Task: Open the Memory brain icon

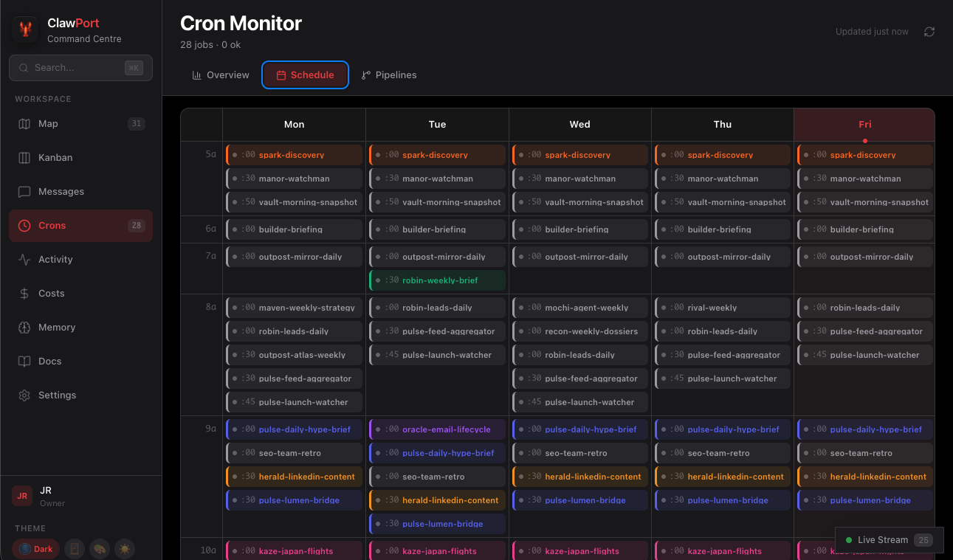Action: [x=24, y=328]
